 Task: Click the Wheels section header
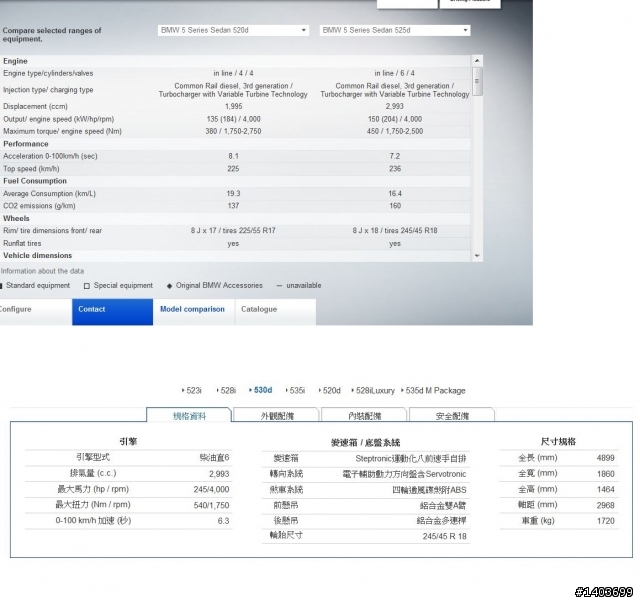click(16, 218)
